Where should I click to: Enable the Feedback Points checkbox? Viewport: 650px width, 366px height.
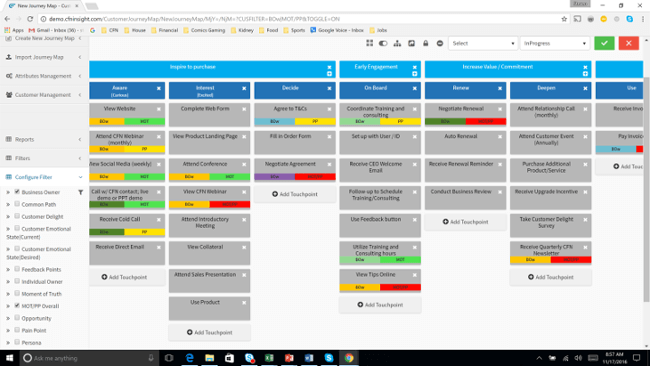17,269
